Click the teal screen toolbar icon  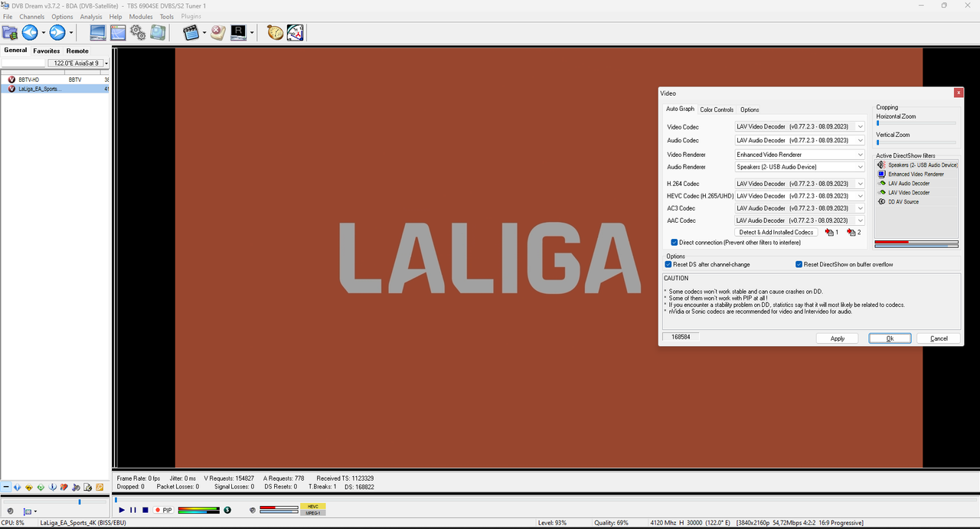158,32
